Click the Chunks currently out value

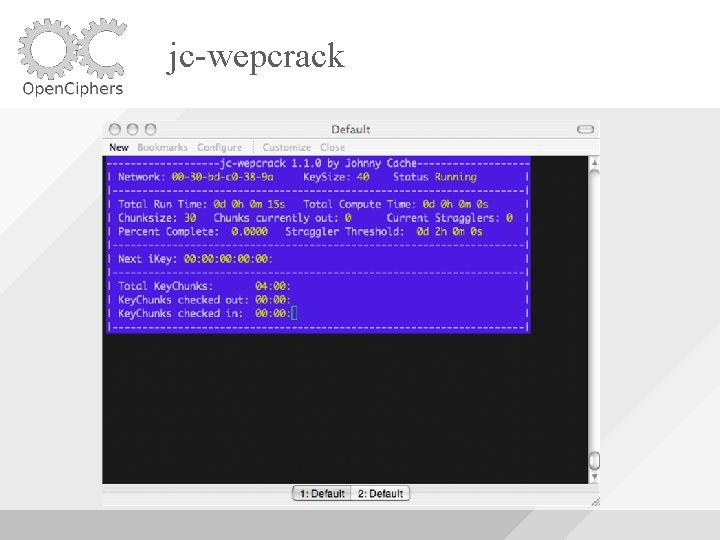click(x=348, y=218)
